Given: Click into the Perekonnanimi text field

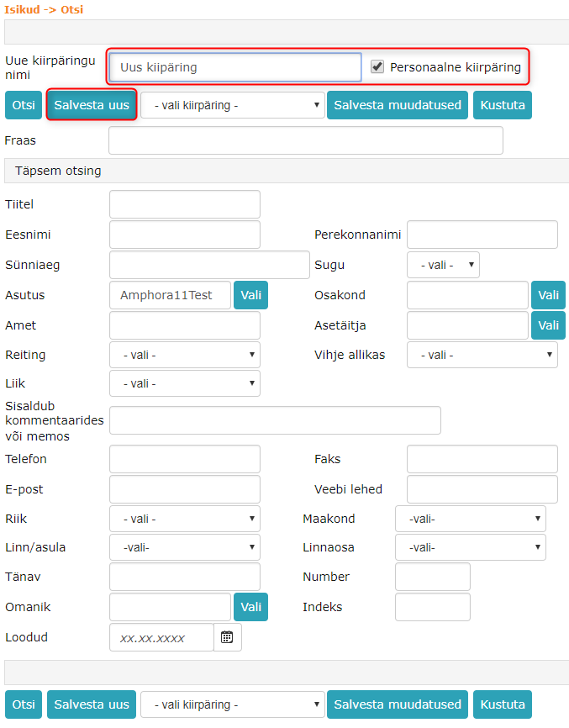Looking at the screenshot, I should click(x=482, y=235).
